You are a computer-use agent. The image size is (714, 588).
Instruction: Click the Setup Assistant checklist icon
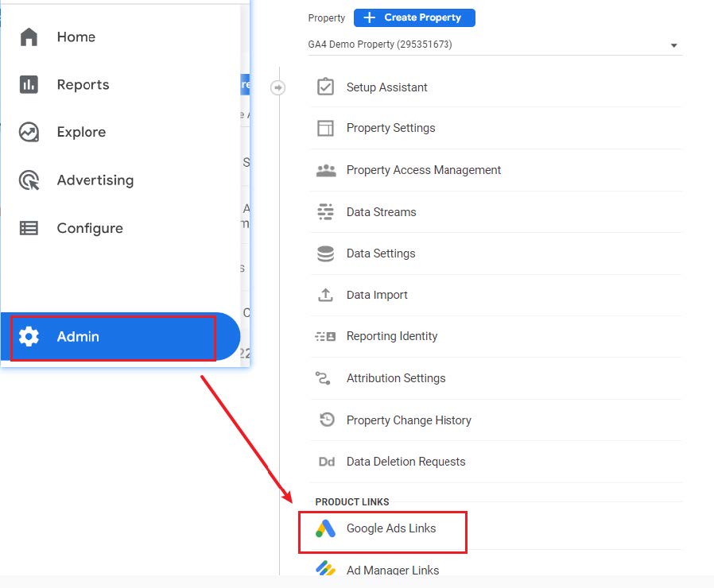click(x=325, y=87)
